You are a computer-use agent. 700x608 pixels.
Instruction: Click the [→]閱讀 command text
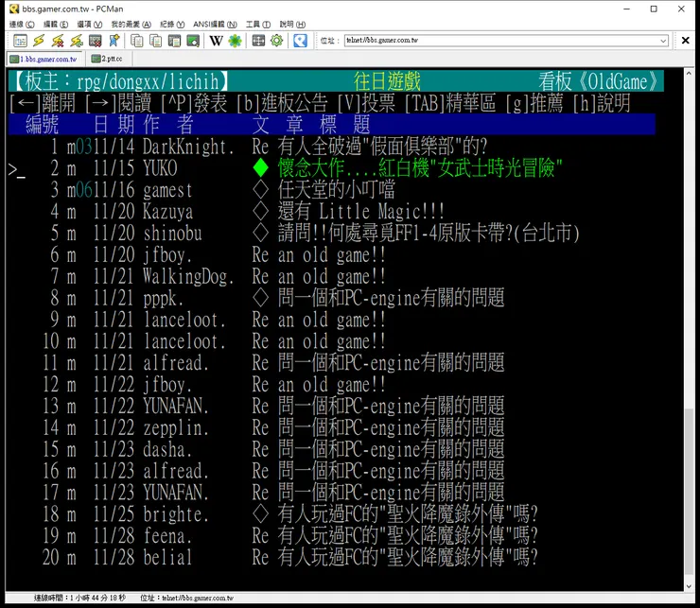tap(118, 103)
